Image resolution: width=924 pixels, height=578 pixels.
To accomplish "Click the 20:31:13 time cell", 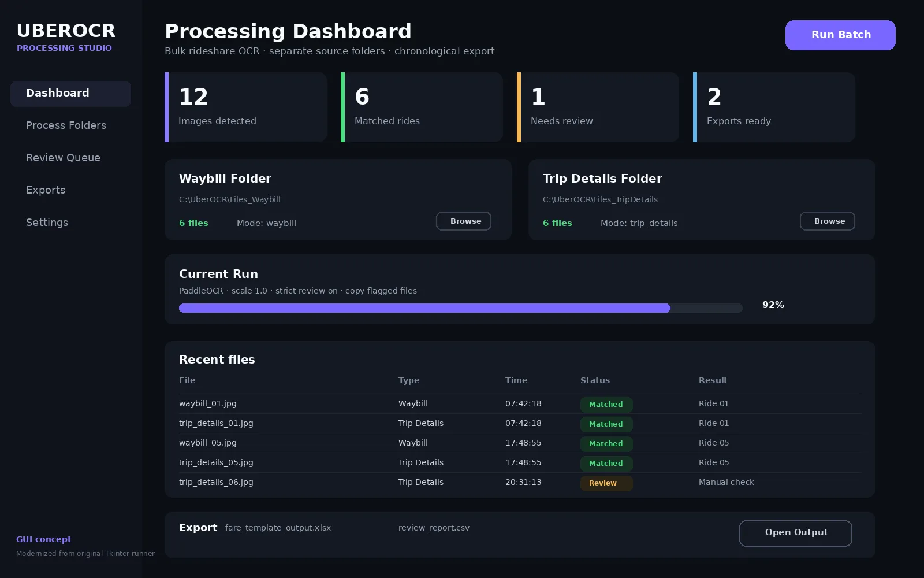I will point(523,482).
